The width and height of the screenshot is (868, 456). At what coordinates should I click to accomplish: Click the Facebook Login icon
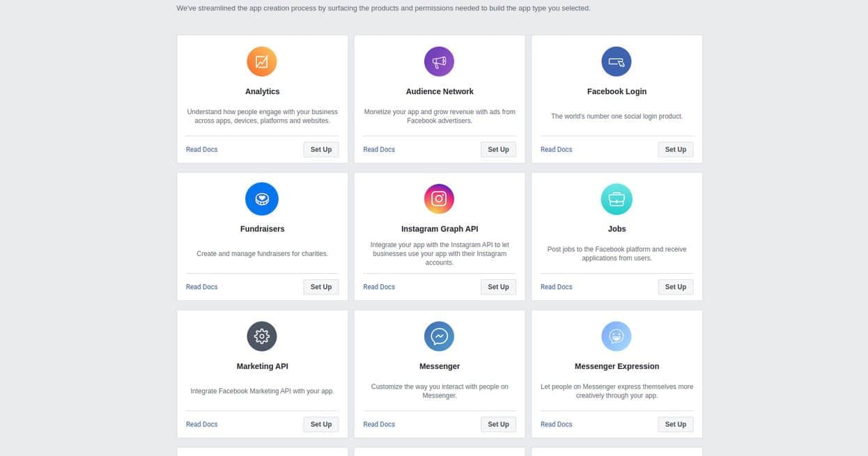(617, 61)
